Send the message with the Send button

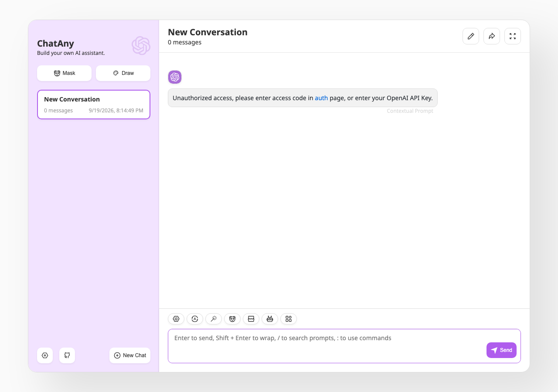click(501, 350)
